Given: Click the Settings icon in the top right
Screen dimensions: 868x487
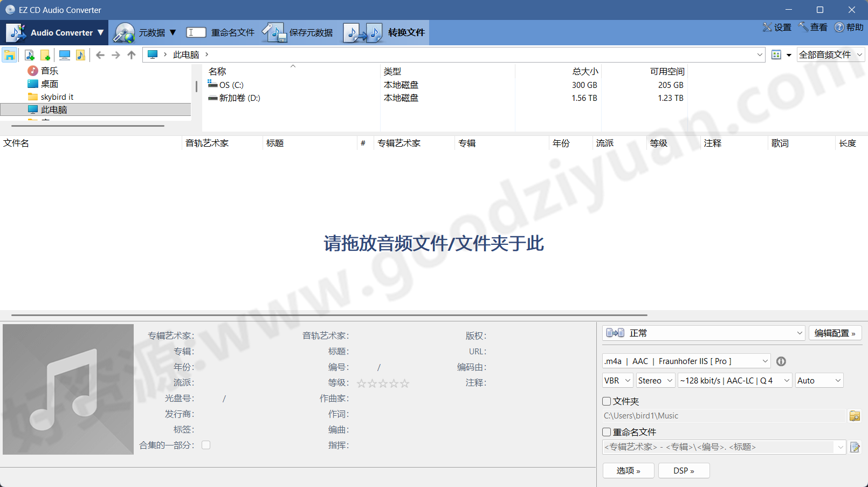Looking at the screenshot, I should click(777, 27).
